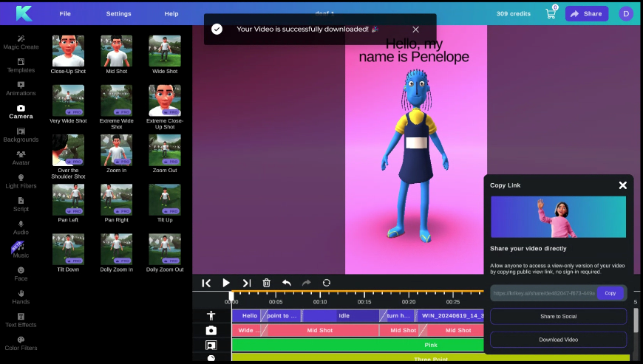Delete selected clip with the trash icon
The width and height of the screenshot is (643, 364).
[x=267, y=283]
